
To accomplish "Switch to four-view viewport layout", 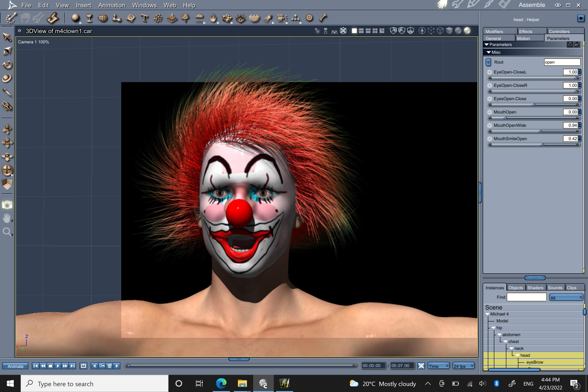I will pyautogui.click(x=375, y=31).
